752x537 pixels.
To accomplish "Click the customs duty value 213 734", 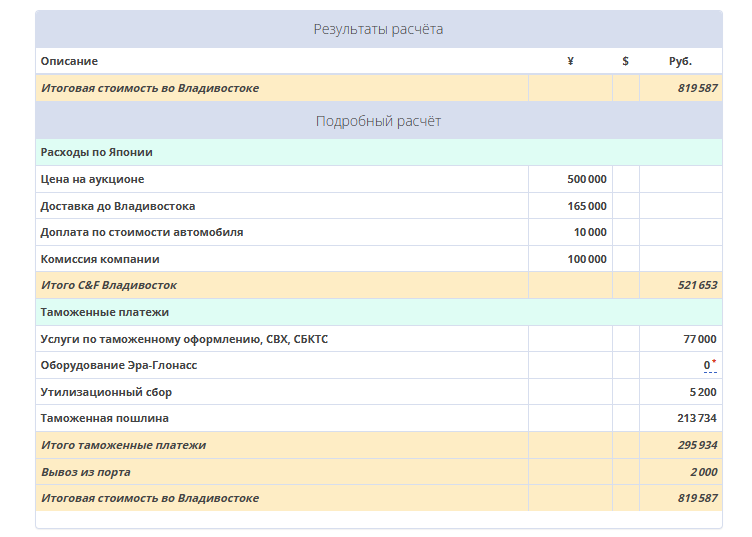I will pos(696,418).
